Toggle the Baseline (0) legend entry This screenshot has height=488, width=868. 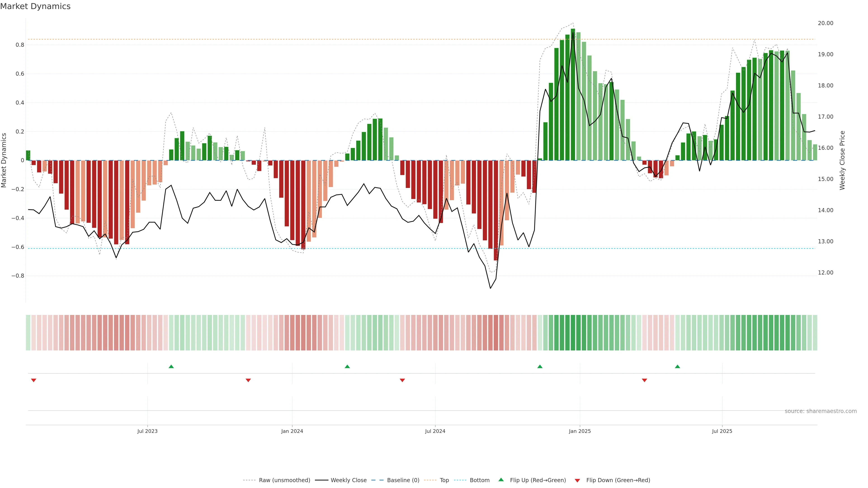[403, 480]
